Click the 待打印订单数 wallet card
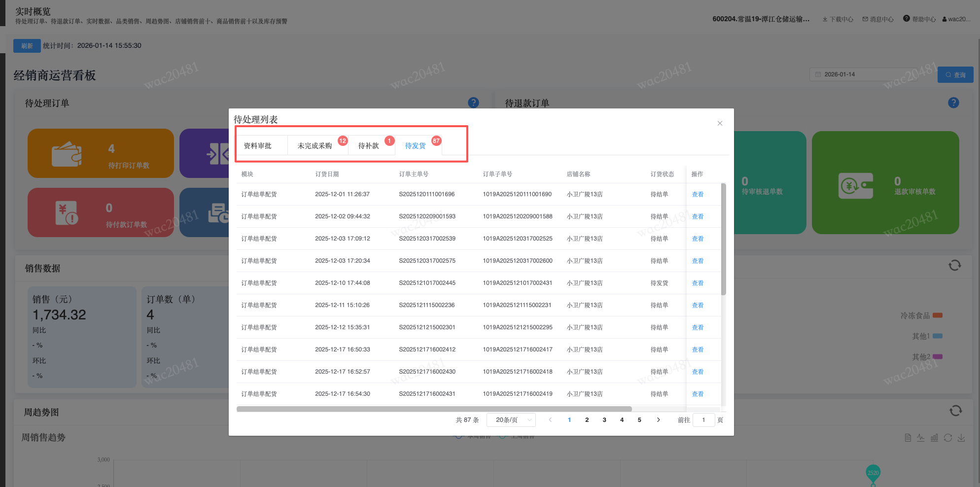The height and width of the screenshot is (487, 980). (x=101, y=154)
